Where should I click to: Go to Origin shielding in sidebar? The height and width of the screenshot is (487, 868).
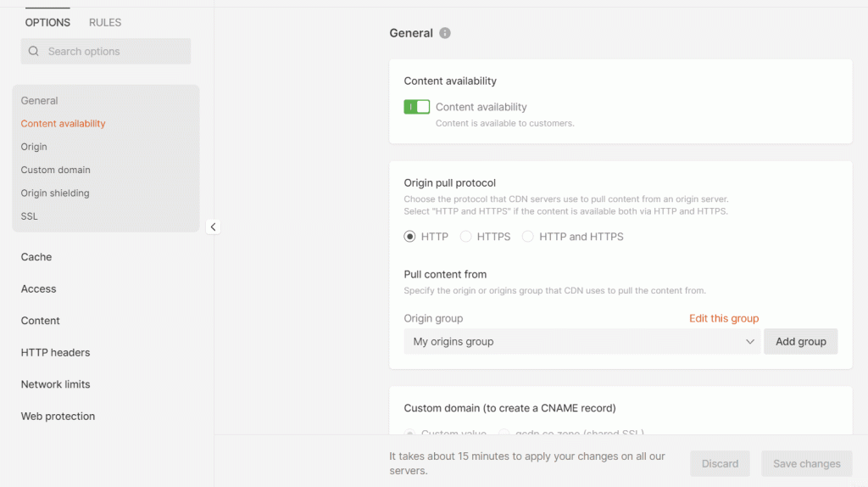click(x=55, y=193)
